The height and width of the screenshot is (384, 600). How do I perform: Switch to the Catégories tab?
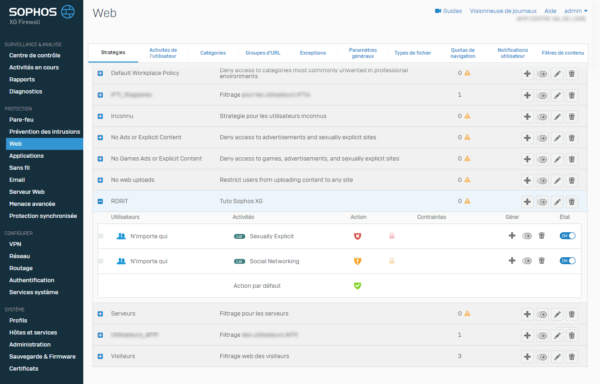click(x=213, y=53)
